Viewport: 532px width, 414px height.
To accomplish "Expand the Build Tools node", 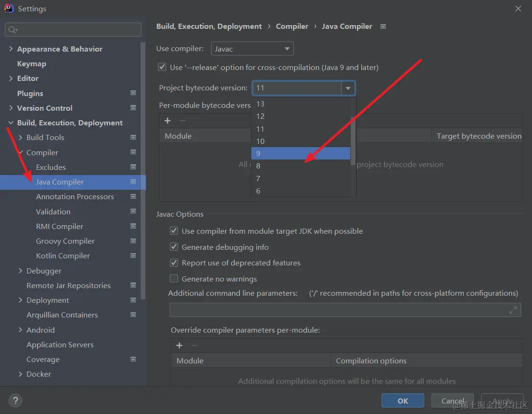I will [x=20, y=137].
